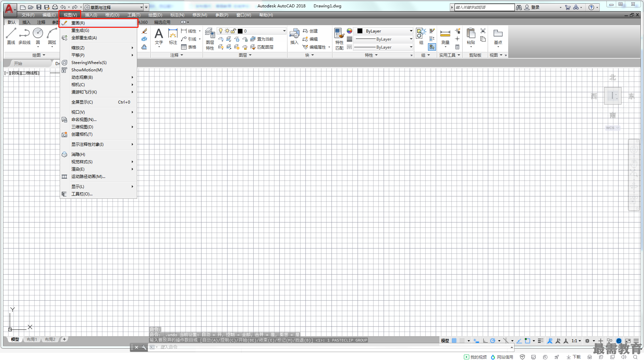Open file with the folder icon
The height and width of the screenshot is (362, 644).
click(x=31, y=7)
